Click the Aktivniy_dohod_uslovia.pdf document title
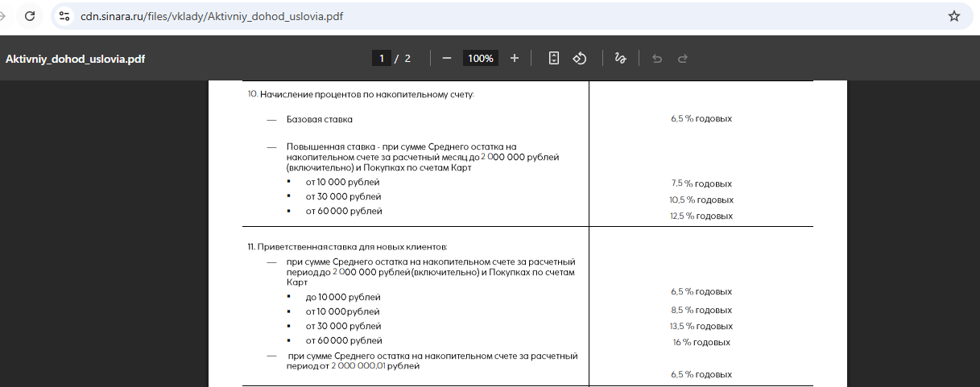 (x=76, y=59)
